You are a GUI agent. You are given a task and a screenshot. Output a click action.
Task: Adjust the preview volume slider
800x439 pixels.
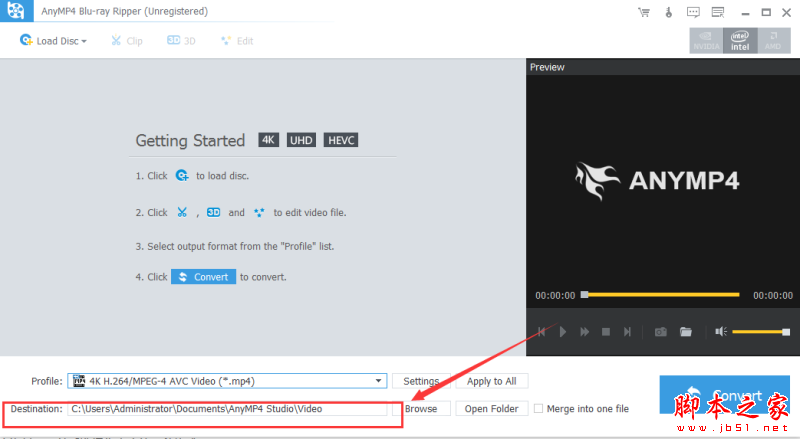761,332
